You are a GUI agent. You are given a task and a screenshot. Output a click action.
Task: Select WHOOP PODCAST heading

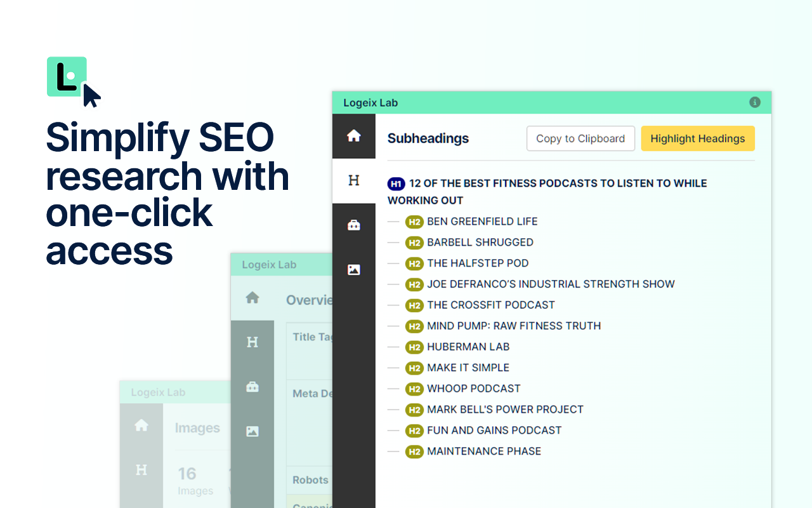tap(474, 389)
